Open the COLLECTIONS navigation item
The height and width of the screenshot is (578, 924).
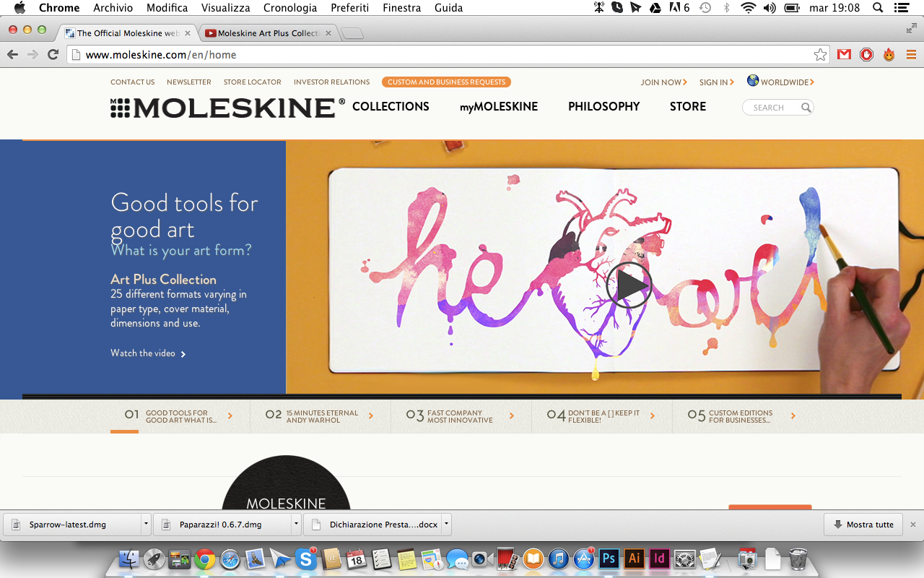coord(391,106)
